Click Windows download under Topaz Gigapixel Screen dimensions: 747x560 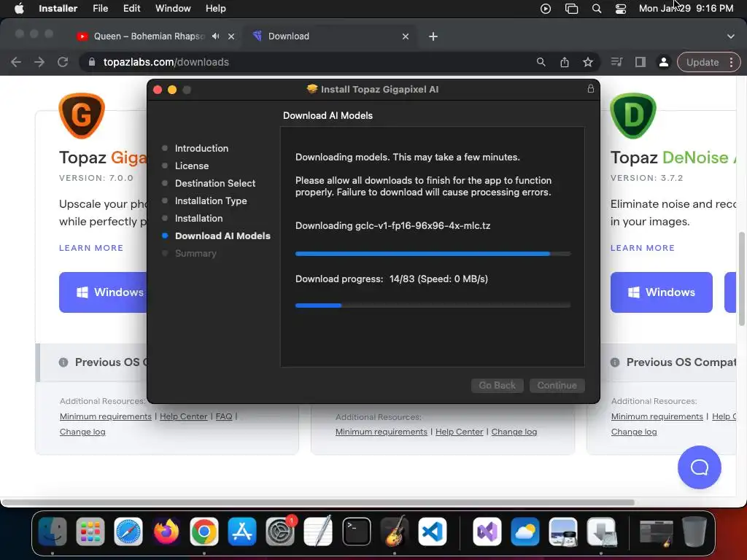coord(104,292)
